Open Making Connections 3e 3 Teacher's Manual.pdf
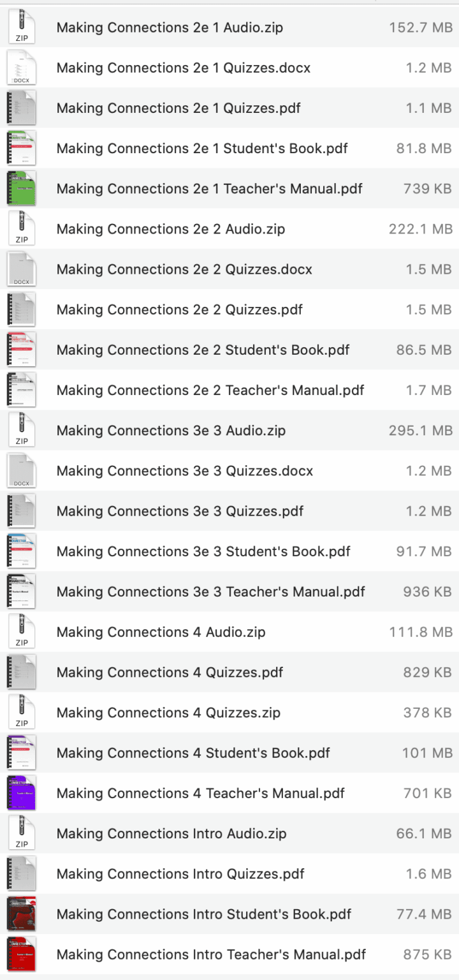459x980 pixels. [x=210, y=591]
